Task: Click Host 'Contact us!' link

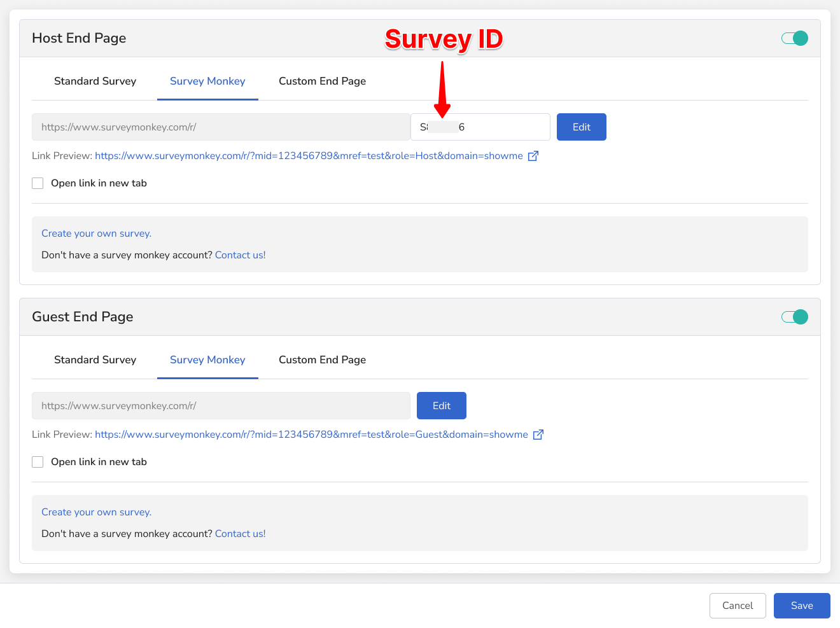Action: click(x=240, y=255)
